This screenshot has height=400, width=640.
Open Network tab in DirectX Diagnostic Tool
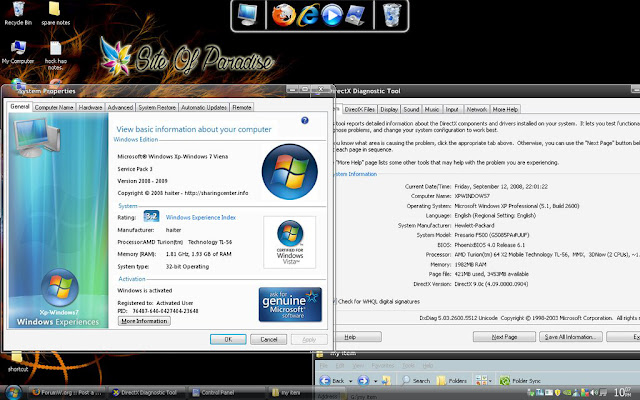pyautogui.click(x=476, y=109)
